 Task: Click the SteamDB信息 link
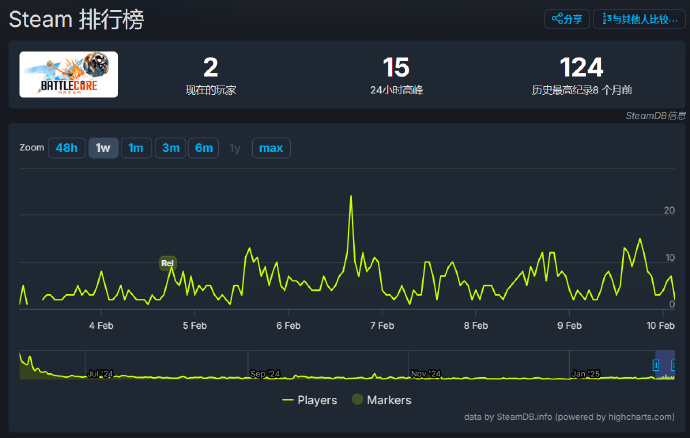[x=655, y=116]
